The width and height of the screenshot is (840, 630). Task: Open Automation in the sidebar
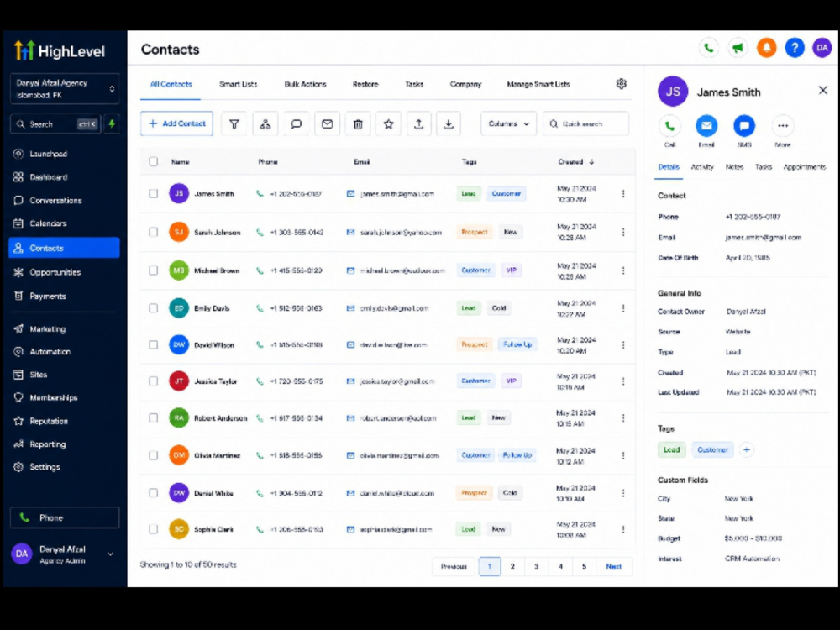65,351
